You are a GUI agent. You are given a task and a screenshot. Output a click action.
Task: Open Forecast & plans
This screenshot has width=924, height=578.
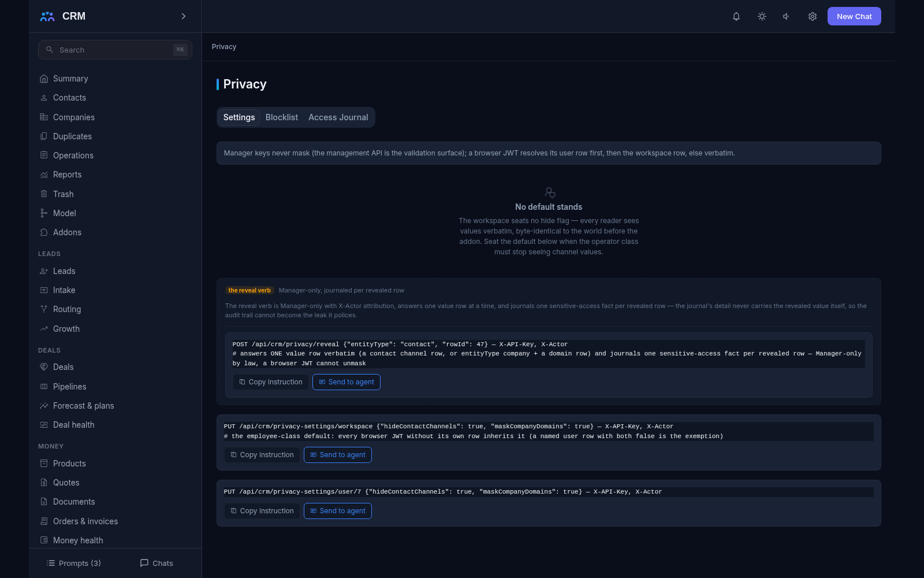pyautogui.click(x=115, y=406)
